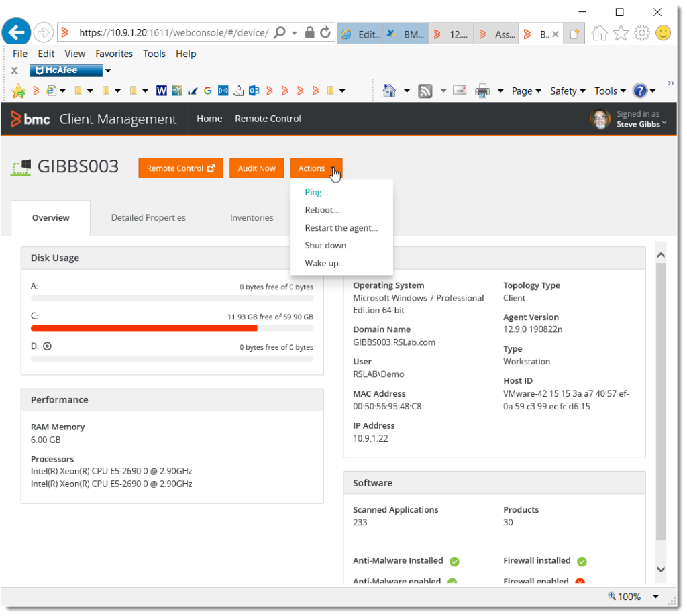The width and height of the screenshot is (687, 616).
Task: Click Remote Control link in top navigation
Action: 268,119
